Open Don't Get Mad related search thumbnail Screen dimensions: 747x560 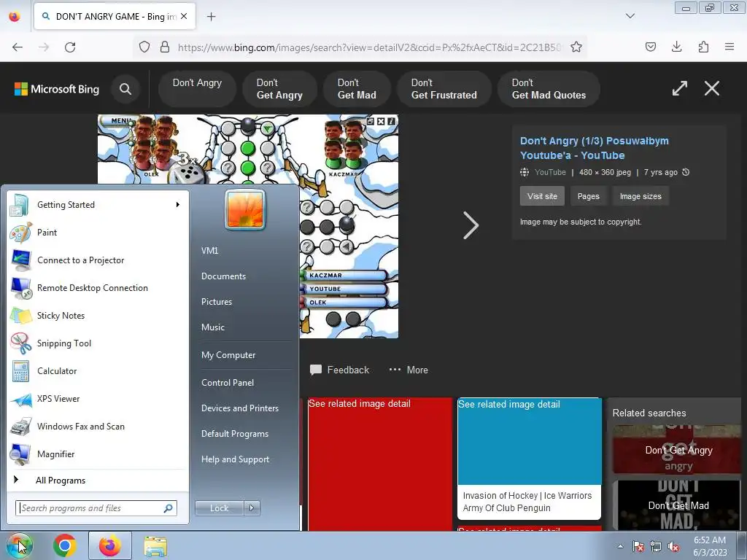(676, 505)
